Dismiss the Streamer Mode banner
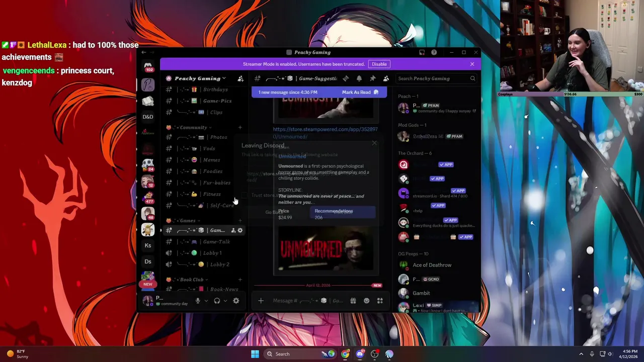This screenshot has width=644, height=362. [472, 64]
